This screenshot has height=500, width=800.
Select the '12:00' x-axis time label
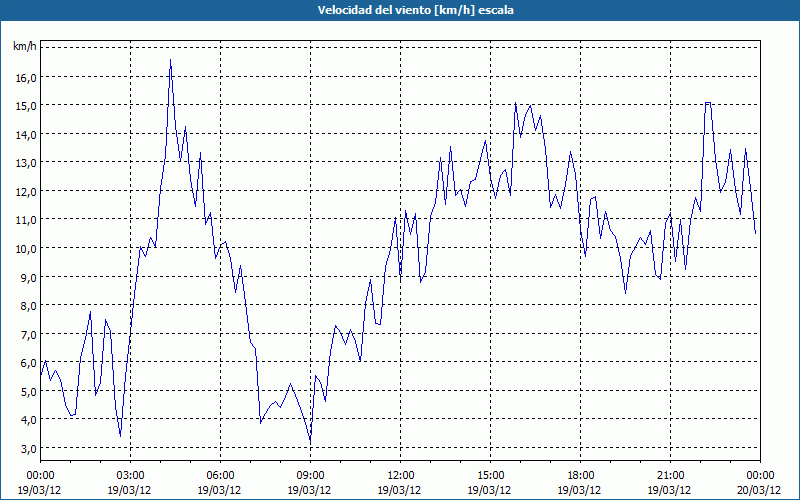pos(401,476)
